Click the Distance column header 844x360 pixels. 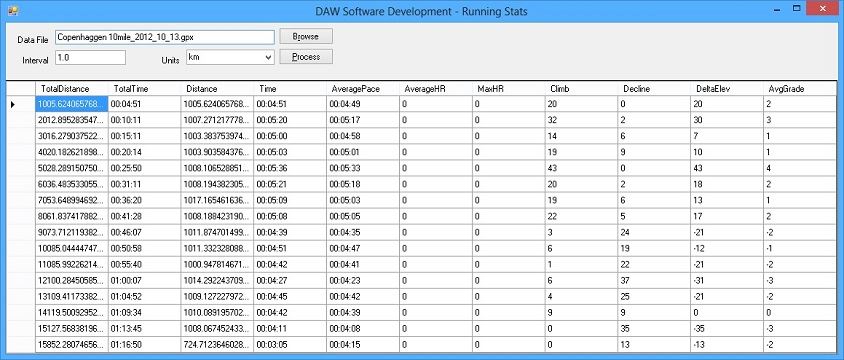(x=217, y=89)
